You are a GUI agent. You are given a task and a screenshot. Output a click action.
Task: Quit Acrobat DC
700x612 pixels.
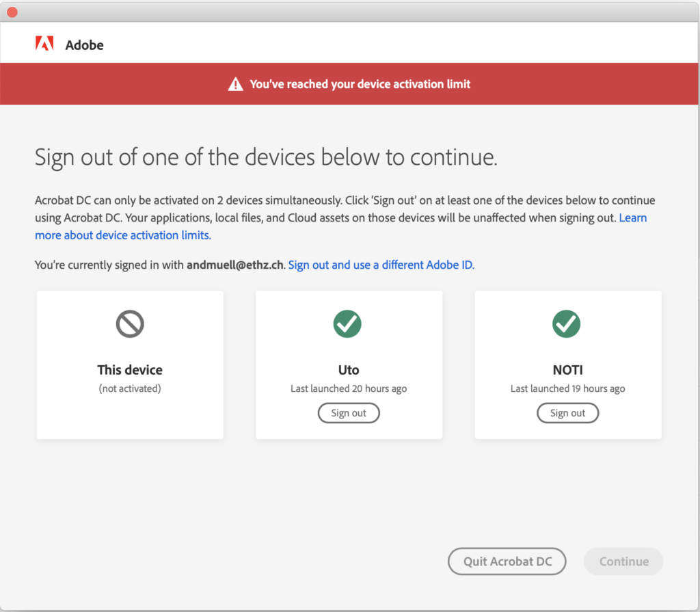point(507,561)
